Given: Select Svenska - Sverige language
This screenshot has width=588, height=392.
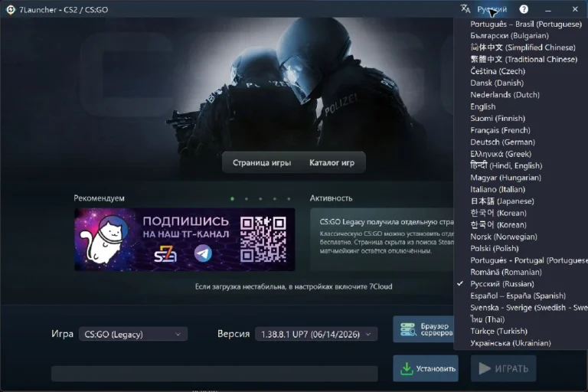Looking at the screenshot, I should pyautogui.click(x=529, y=308).
